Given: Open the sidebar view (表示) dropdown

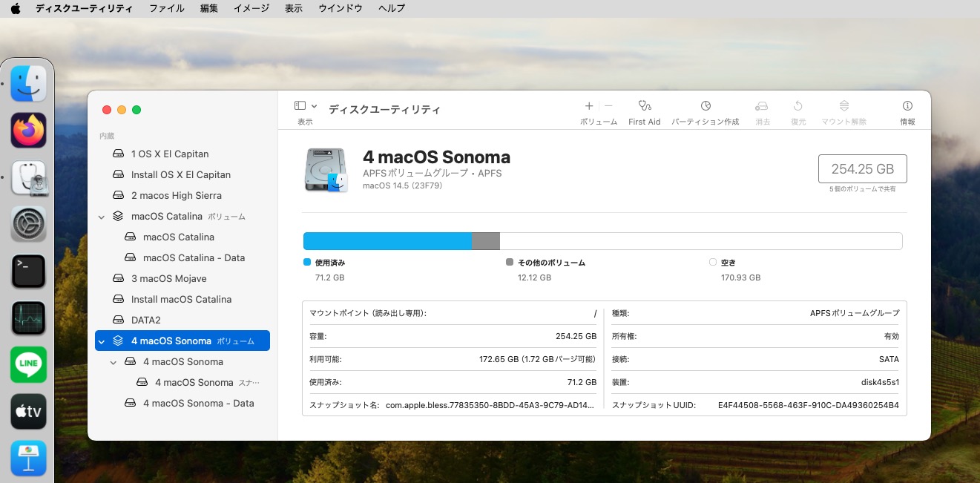Looking at the screenshot, I should point(305,106).
